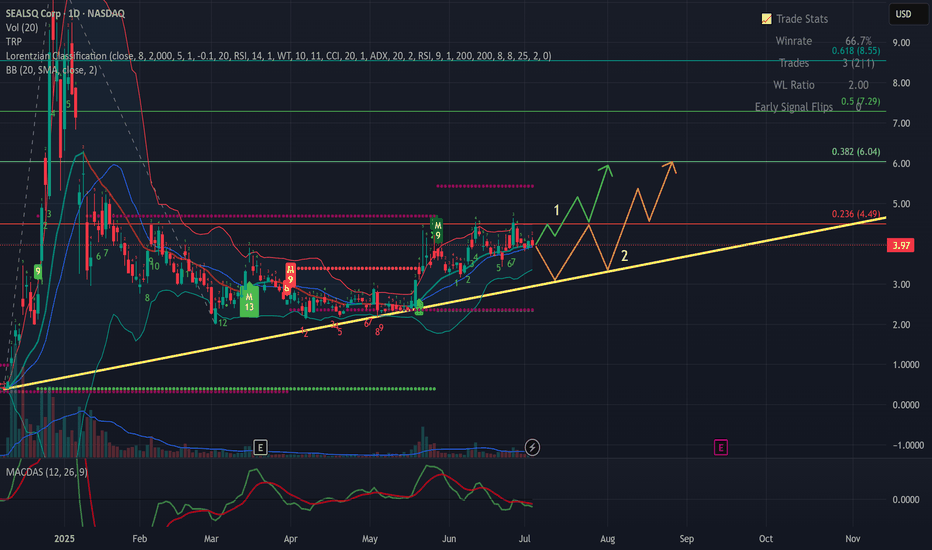Click the green 'M 9' label near June

[437, 230]
